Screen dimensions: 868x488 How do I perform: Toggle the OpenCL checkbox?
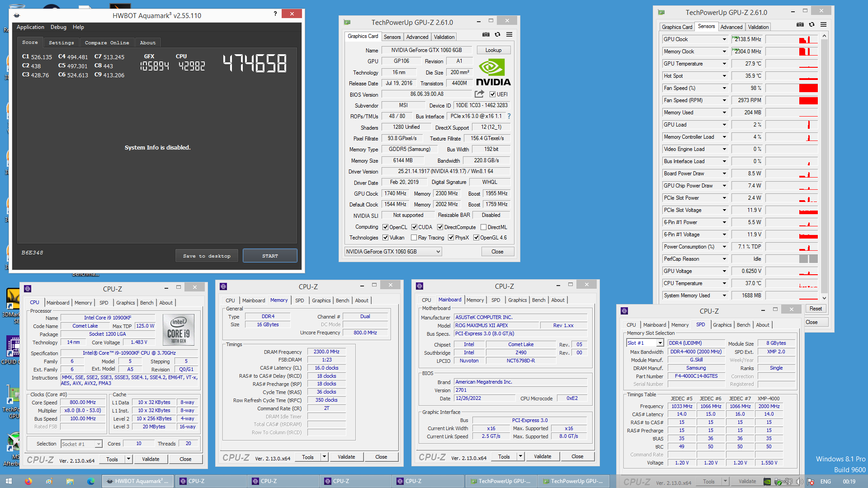tap(385, 227)
